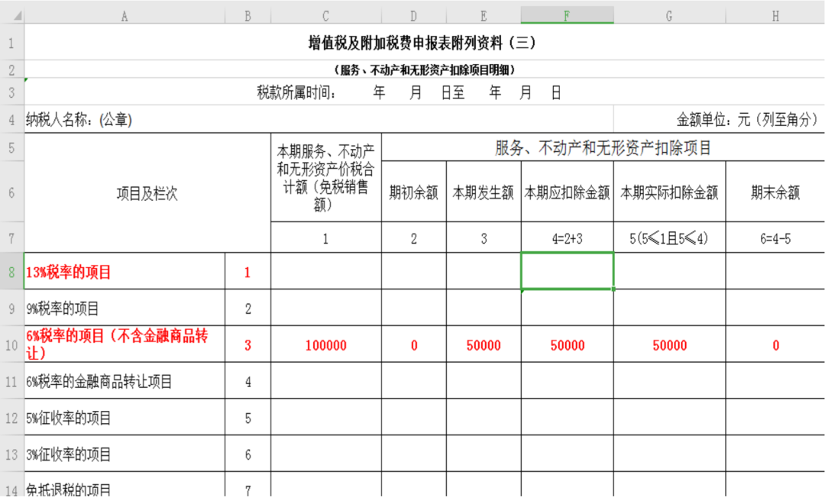Click subtitle 服务、不动产和无形资产扣除项目明细
The image size is (825, 504).
(x=424, y=69)
